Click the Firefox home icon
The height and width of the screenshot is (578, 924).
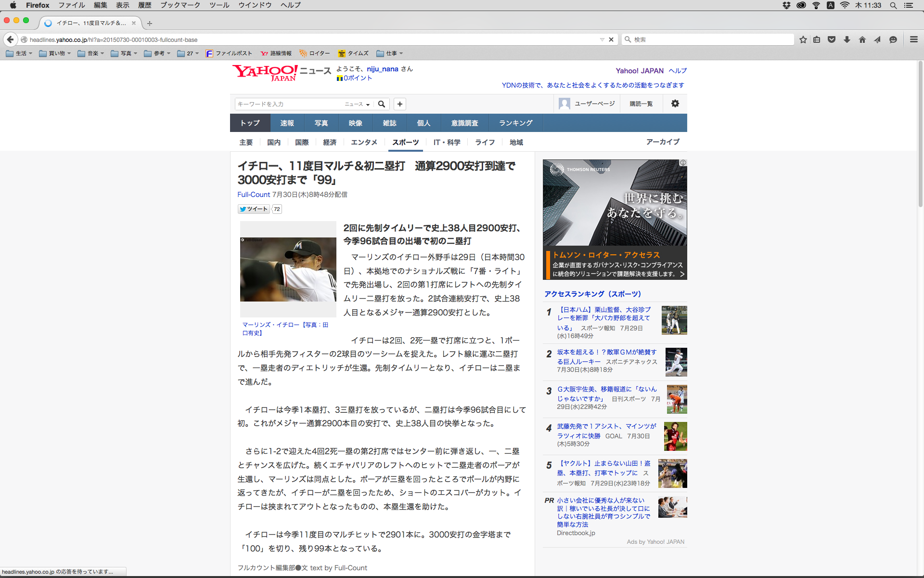[x=862, y=39]
